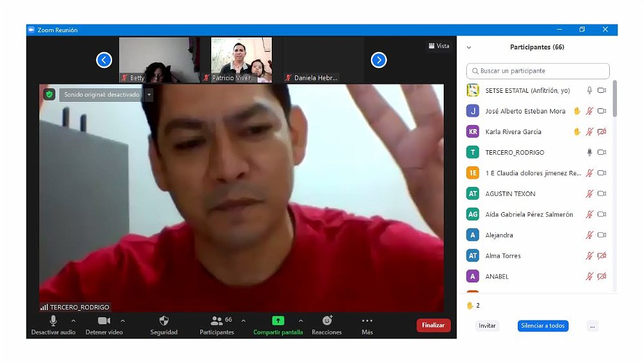
Task: Click the green encryption shield icon
Action: click(49, 95)
